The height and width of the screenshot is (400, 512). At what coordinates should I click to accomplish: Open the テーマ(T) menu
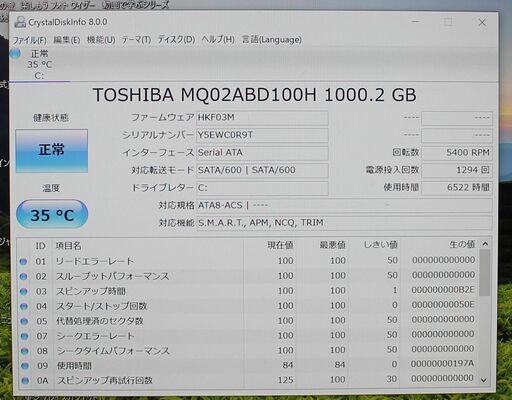pyautogui.click(x=136, y=40)
